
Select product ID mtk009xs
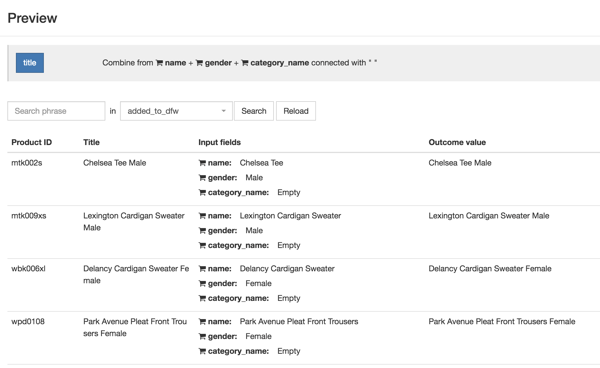click(29, 216)
